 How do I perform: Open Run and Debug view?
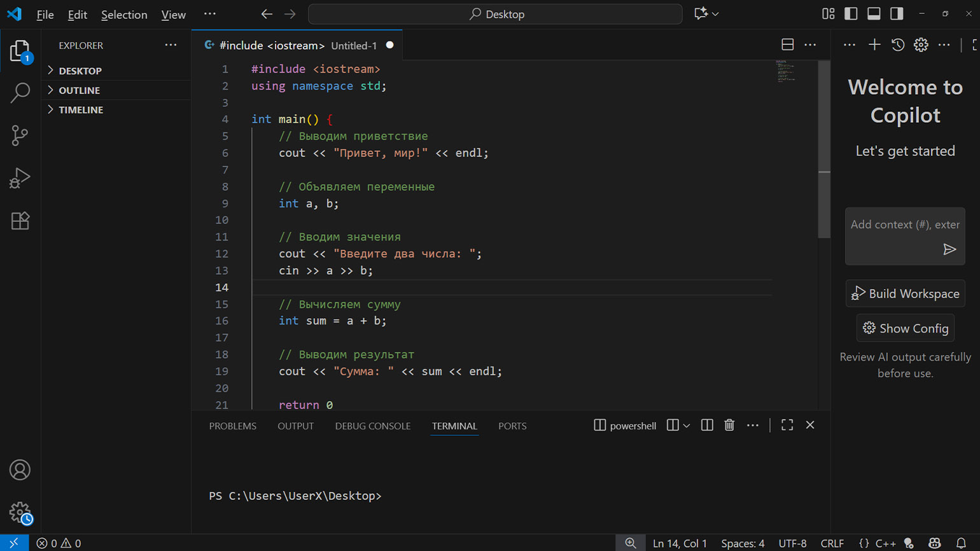[20, 178]
